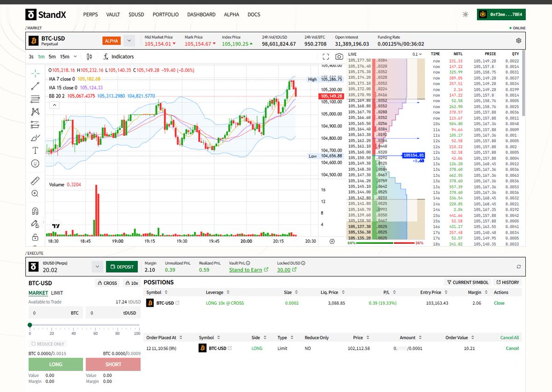Toggle stay-in-drawing-mode pencil lock

click(x=35, y=224)
